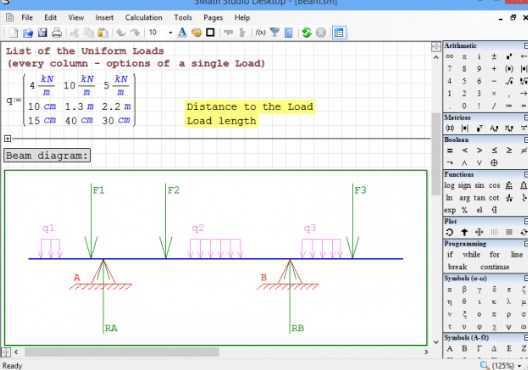Click the less-than operator in the Boolean panel
The width and height of the screenshot is (528, 370).
(x=465, y=150)
